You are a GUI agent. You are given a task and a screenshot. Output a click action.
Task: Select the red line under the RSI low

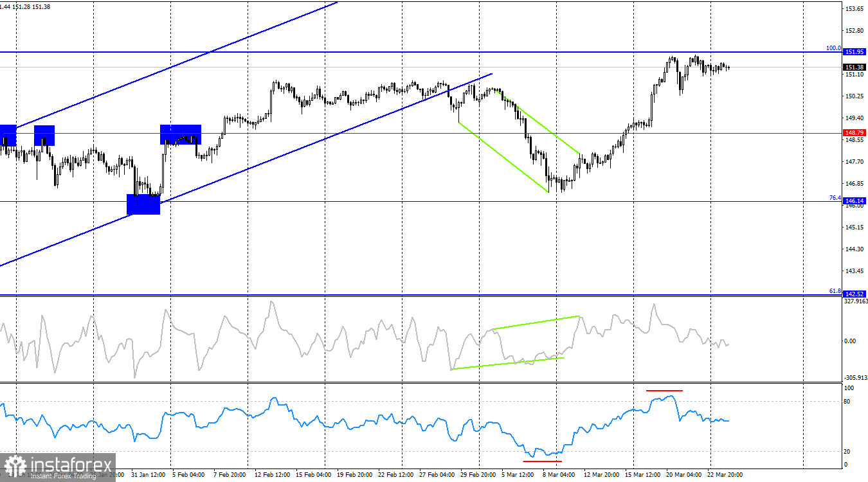(x=542, y=461)
